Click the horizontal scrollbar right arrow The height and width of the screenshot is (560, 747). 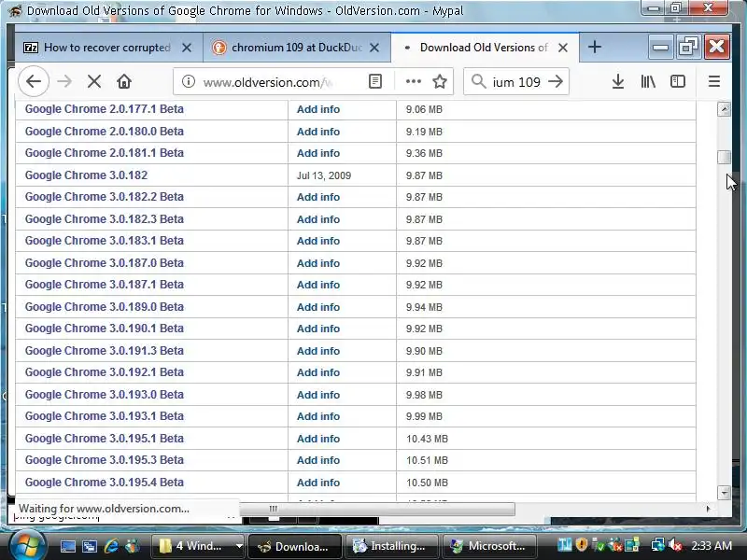tap(709, 509)
